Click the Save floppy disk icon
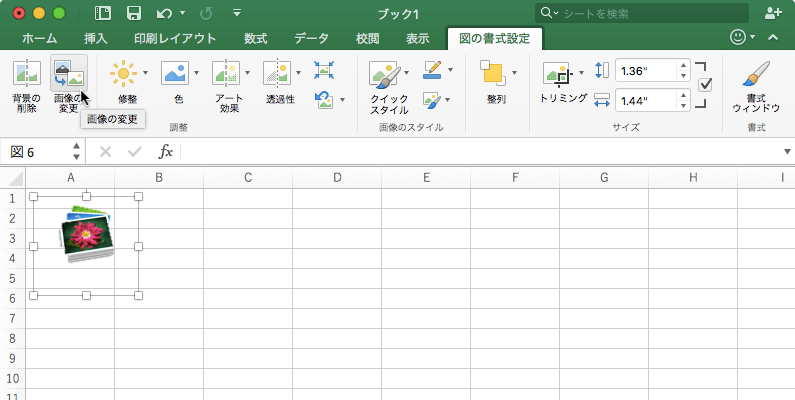Image resolution: width=795 pixels, height=400 pixels. (134, 13)
